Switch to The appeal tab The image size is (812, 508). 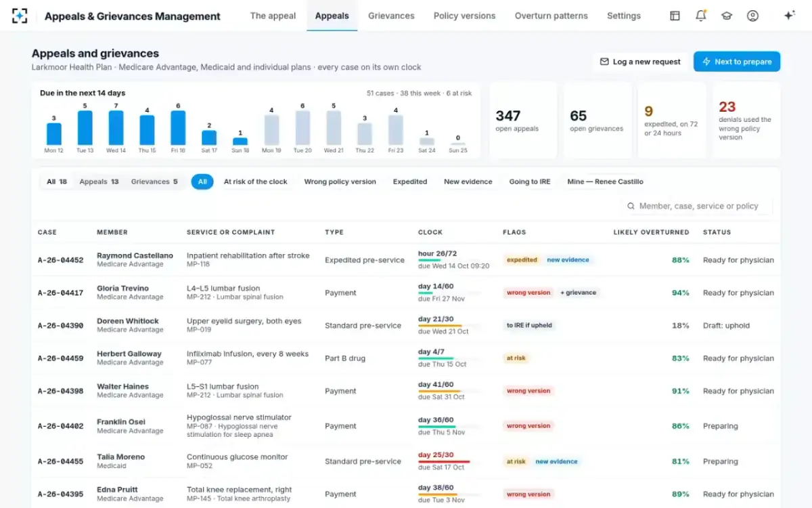tap(273, 16)
